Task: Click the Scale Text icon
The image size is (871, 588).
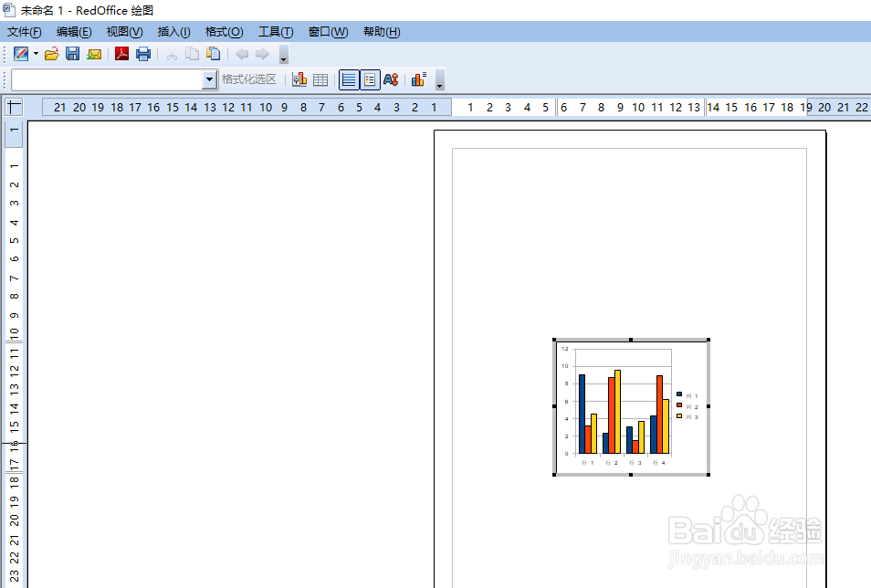Action: (x=391, y=80)
